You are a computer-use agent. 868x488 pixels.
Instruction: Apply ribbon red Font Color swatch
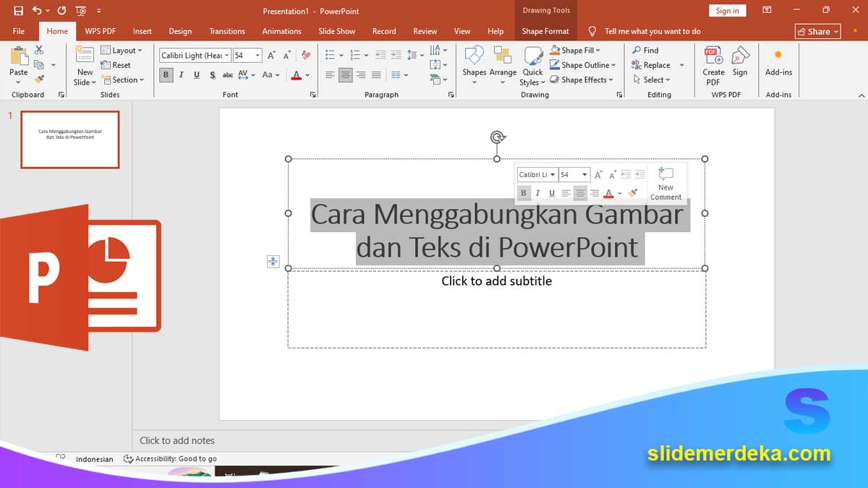(296, 75)
